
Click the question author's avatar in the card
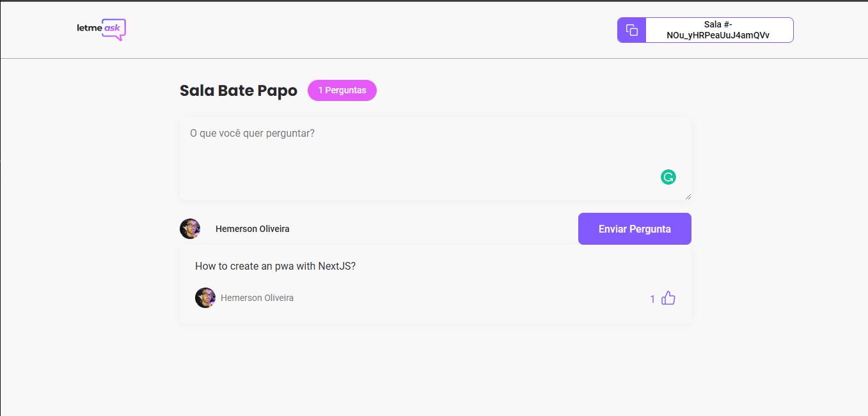(205, 298)
